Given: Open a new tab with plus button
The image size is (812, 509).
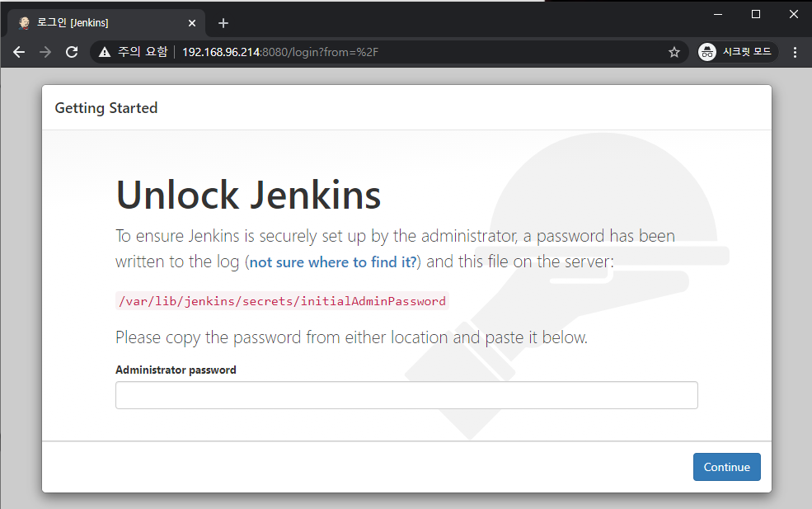Looking at the screenshot, I should (x=223, y=23).
